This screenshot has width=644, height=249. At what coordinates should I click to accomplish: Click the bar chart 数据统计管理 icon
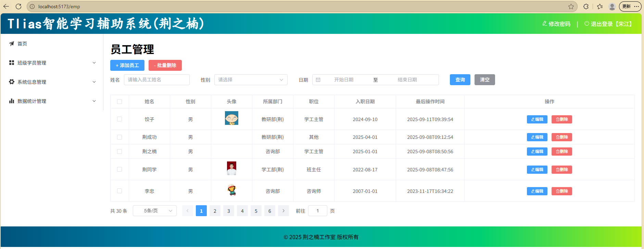click(x=12, y=101)
